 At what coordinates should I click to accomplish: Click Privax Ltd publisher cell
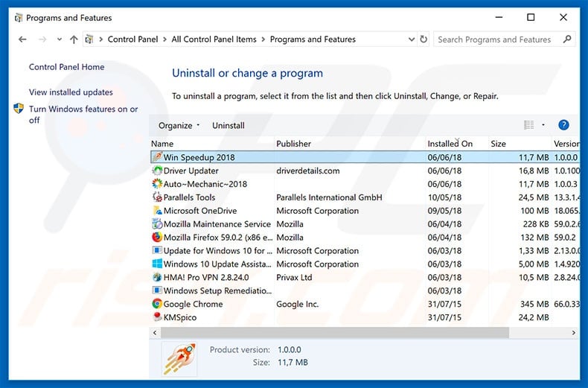294,277
